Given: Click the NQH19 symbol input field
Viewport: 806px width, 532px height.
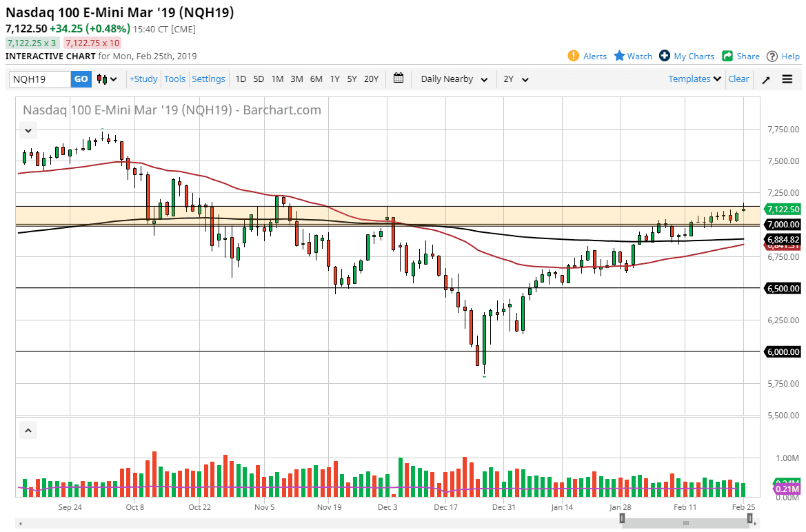Looking at the screenshot, I should tap(38, 79).
